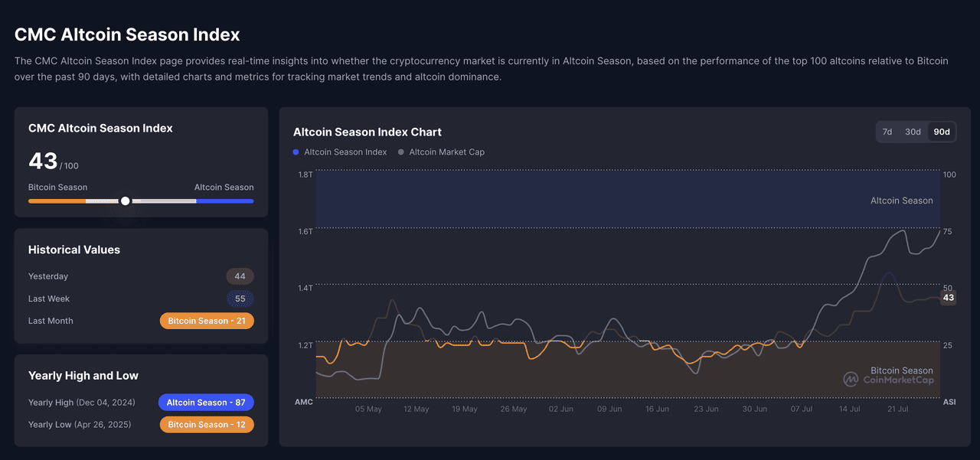
Task: Click the white knob on season gauge
Action: (x=126, y=201)
